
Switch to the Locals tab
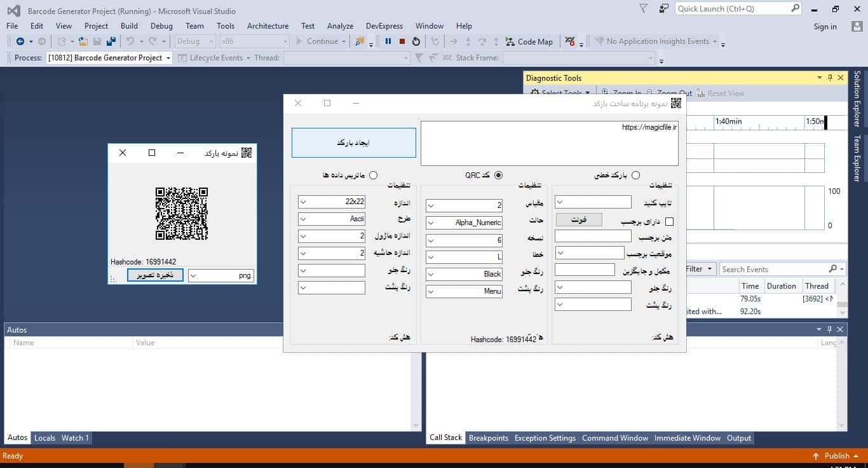(44, 437)
